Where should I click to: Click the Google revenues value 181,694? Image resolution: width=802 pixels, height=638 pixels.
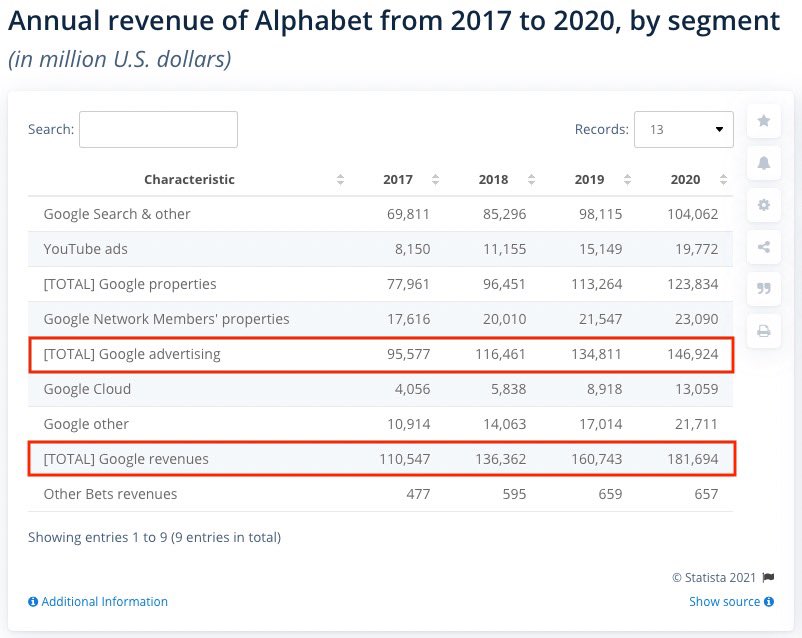point(693,459)
